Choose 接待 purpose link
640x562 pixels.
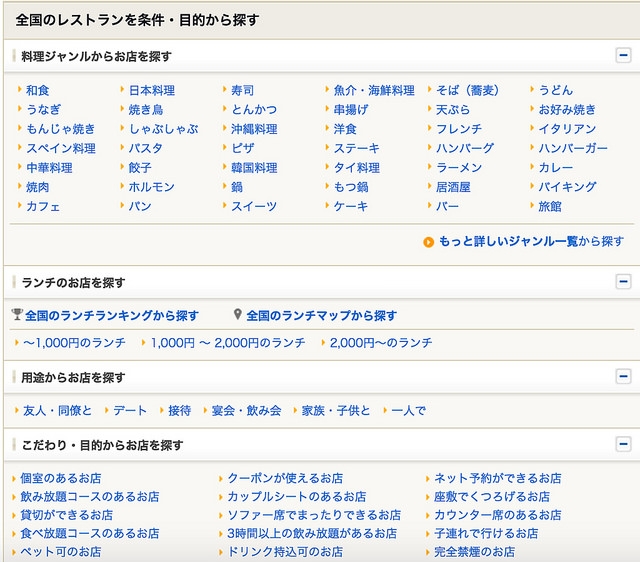[x=180, y=411]
